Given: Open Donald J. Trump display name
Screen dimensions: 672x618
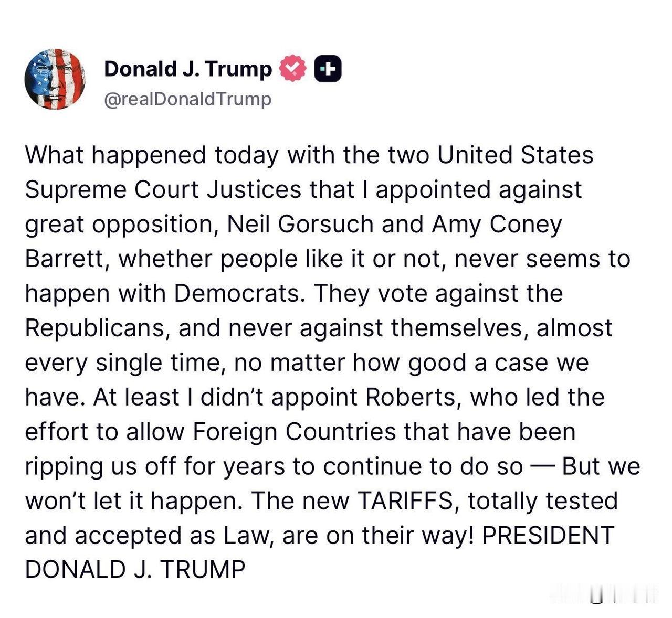Looking at the screenshot, I should (188, 69).
